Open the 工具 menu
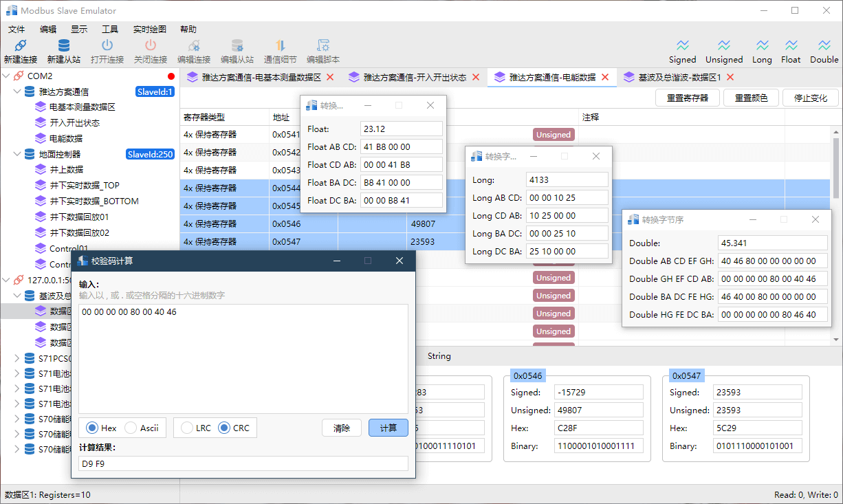This screenshot has width=843, height=504. (x=110, y=30)
